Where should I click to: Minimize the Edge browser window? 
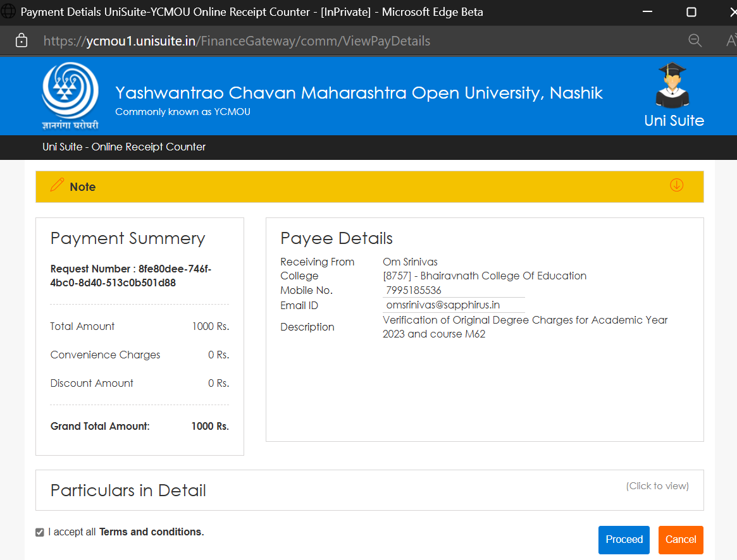[647, 12]
